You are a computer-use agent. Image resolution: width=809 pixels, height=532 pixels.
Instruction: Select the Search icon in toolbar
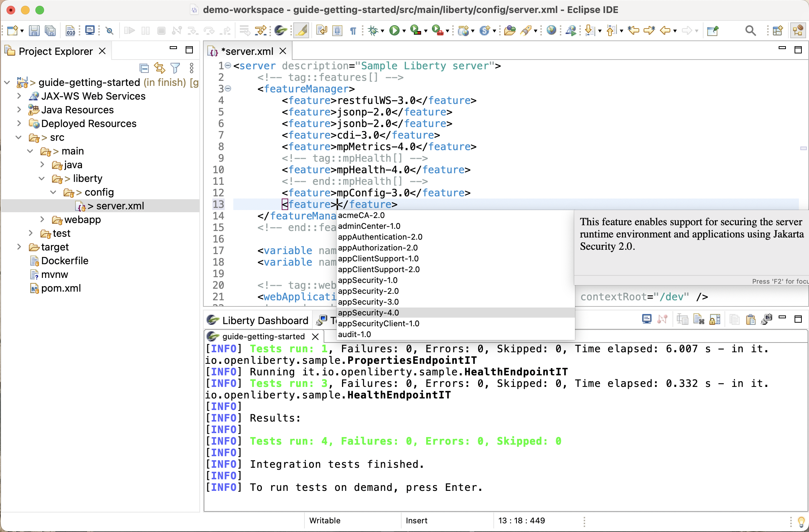(750, 31)
